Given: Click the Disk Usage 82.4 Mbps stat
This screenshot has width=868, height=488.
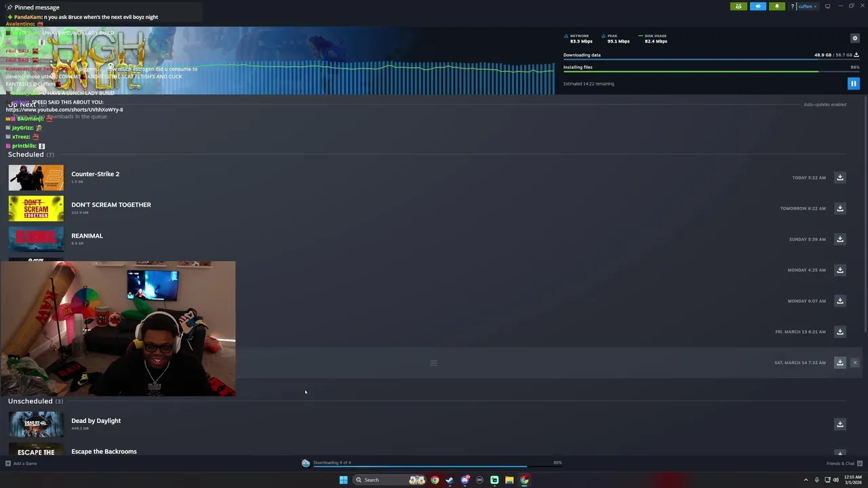Looking at the screenshot, I should (653, 39).
